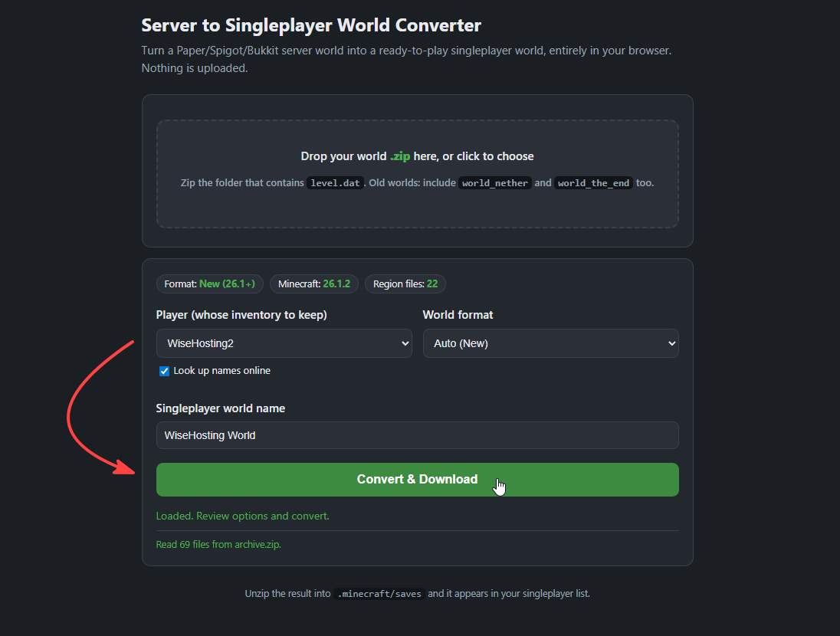The width and height of the screenshot is (840, 636).
Task: Click the Region files: 22 badge
Action: 405,284
